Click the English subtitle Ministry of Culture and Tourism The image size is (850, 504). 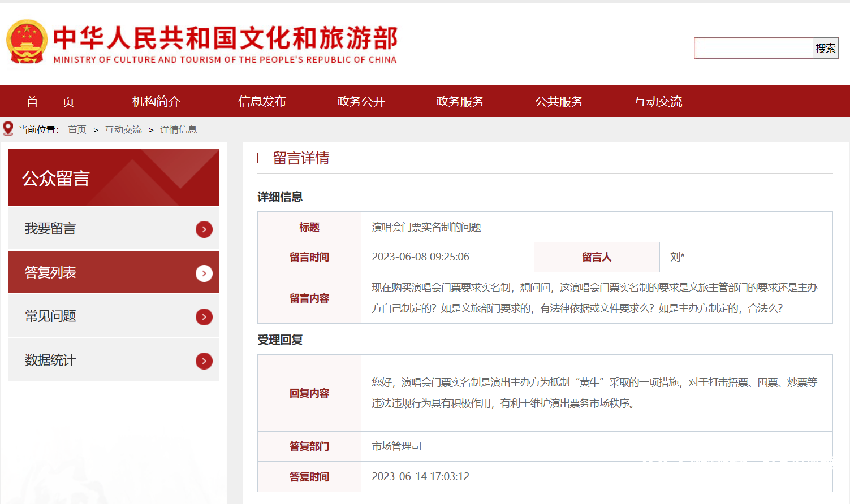(x=225, y=60)
